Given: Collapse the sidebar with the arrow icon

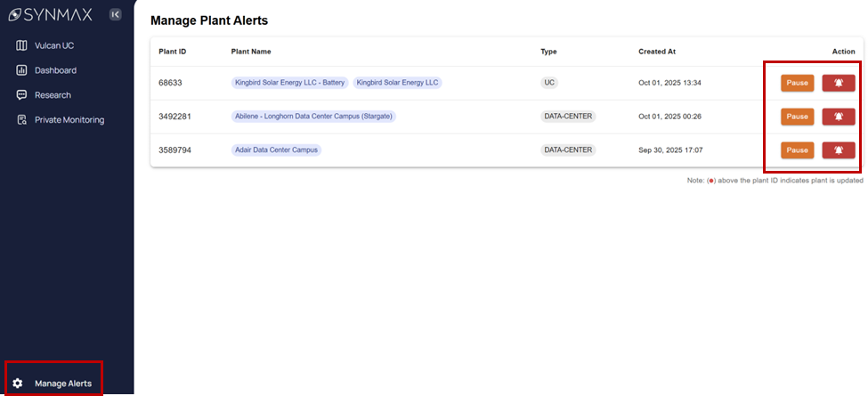Looking at the screenshot, I should (115, 14).
